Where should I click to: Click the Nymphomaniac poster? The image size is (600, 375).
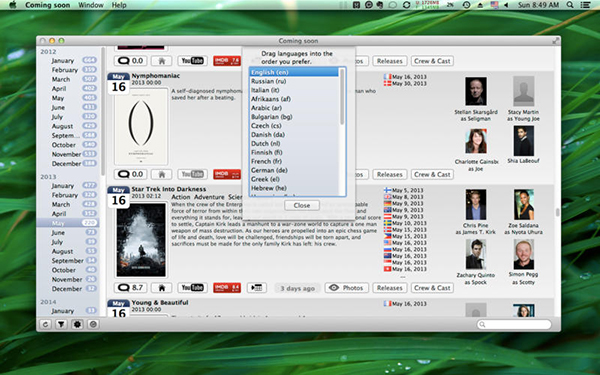coord(141,127)
